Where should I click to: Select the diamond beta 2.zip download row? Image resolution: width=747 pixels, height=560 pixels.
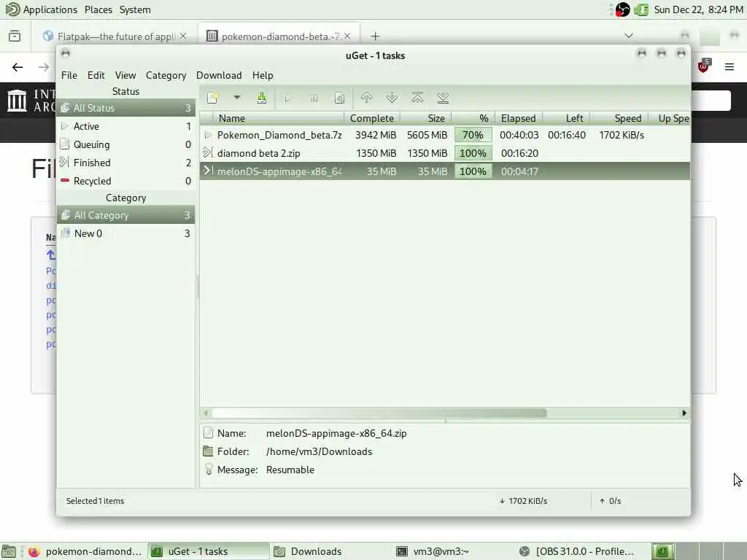(445, 153)
